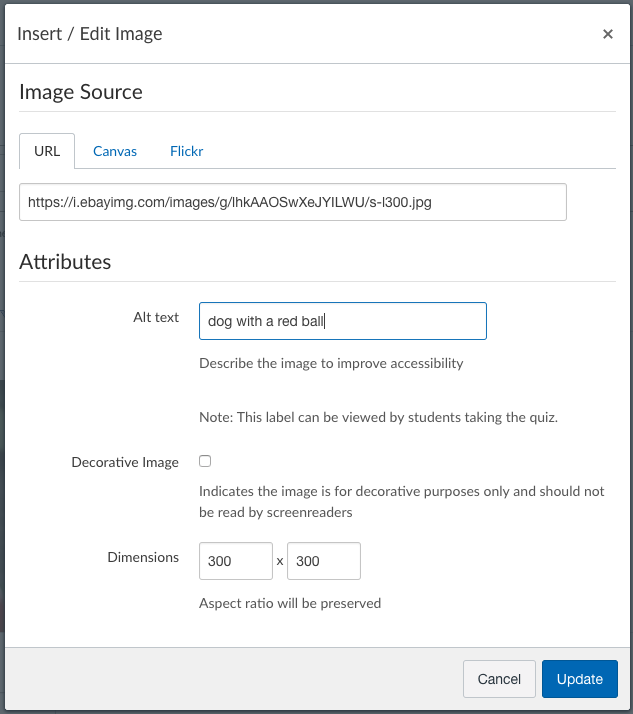Open the Canvas image source tab

click(115, 151)
